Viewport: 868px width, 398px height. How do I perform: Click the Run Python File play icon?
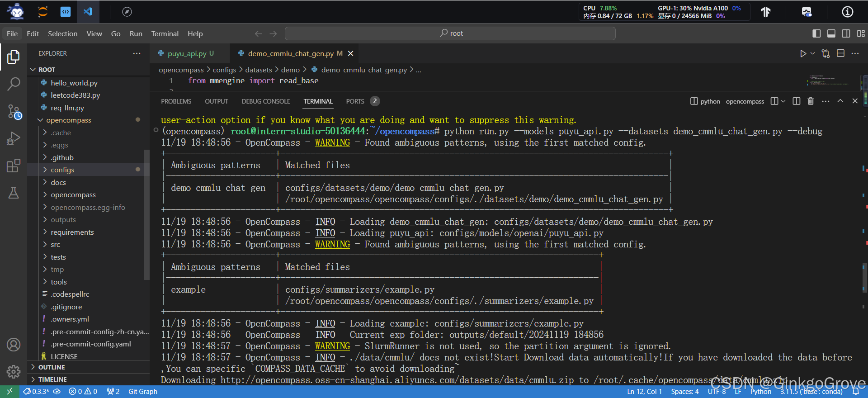[x=803, y=53]
